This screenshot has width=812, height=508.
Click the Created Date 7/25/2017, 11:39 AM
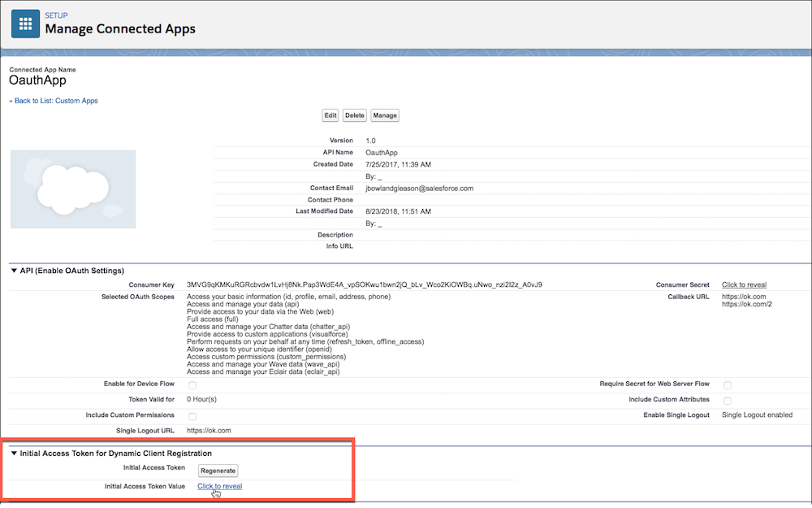click(x=398, y=164)
